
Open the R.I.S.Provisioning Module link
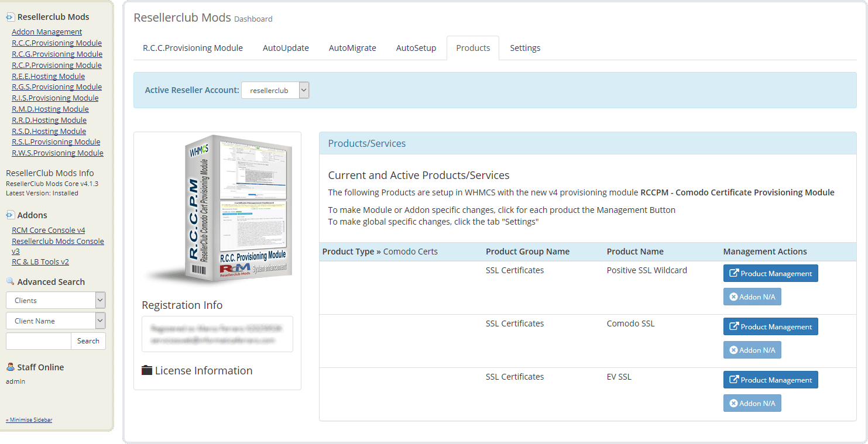coord(55,98)
